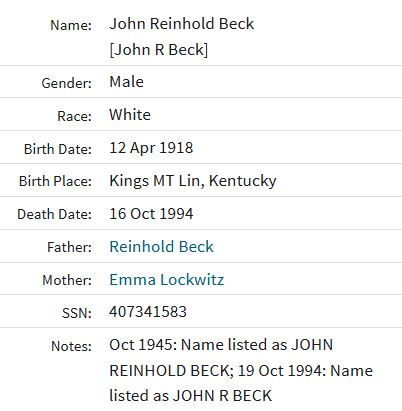Click the Race: field label
The image size is (402, 411).
click(74, 116)
